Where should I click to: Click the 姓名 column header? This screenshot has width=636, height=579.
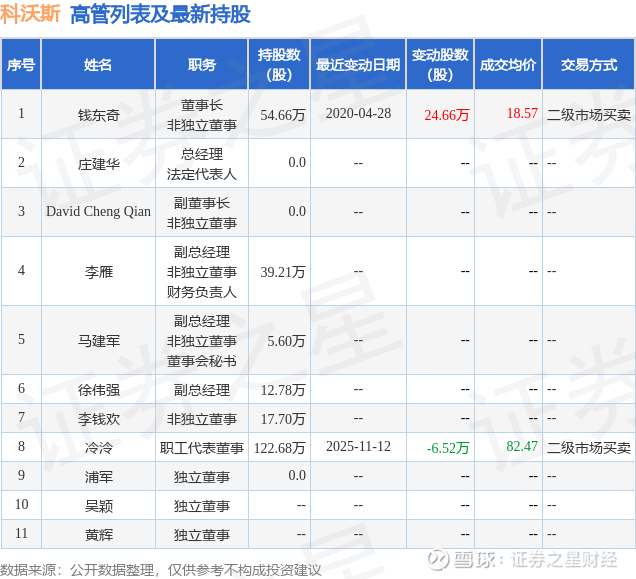click(98, 65)
